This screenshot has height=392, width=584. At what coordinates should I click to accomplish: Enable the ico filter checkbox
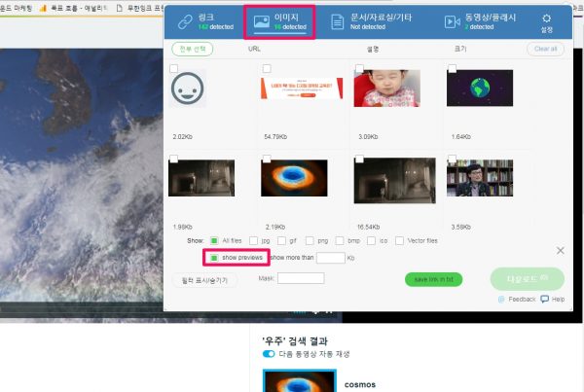371,241
